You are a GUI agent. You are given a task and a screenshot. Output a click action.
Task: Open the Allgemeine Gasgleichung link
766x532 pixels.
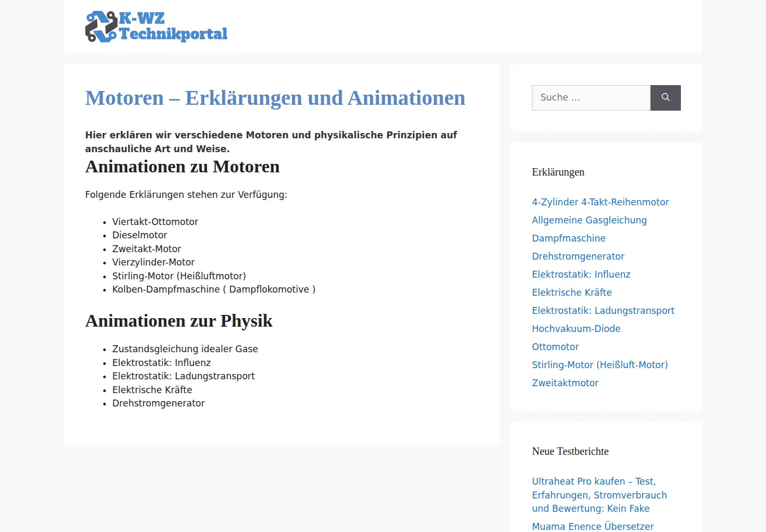[589, 220]
